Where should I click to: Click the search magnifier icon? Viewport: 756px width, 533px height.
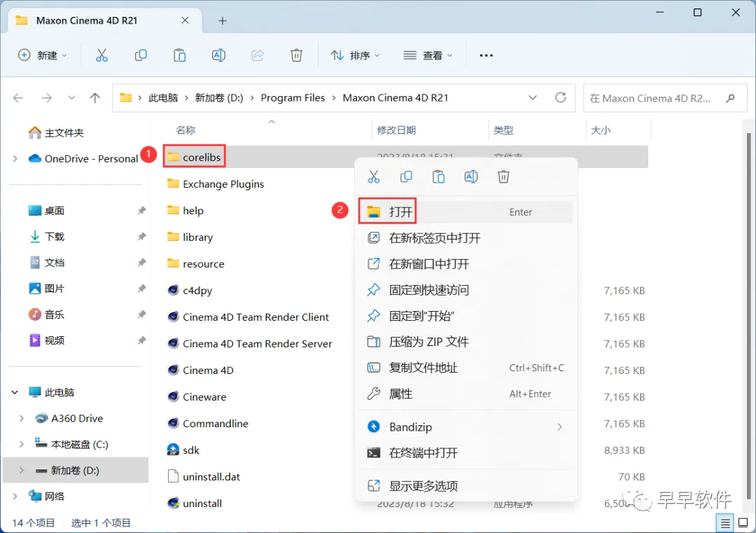[x=730, y=98]
